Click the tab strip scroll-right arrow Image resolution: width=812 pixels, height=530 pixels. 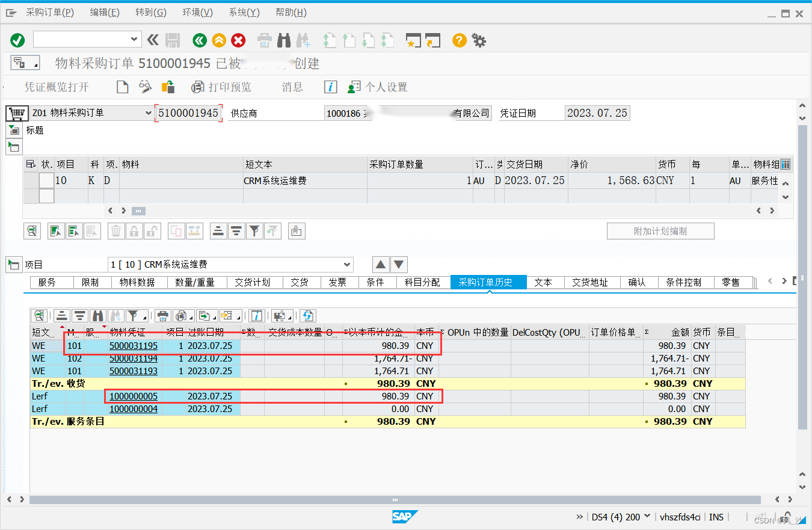784,281
